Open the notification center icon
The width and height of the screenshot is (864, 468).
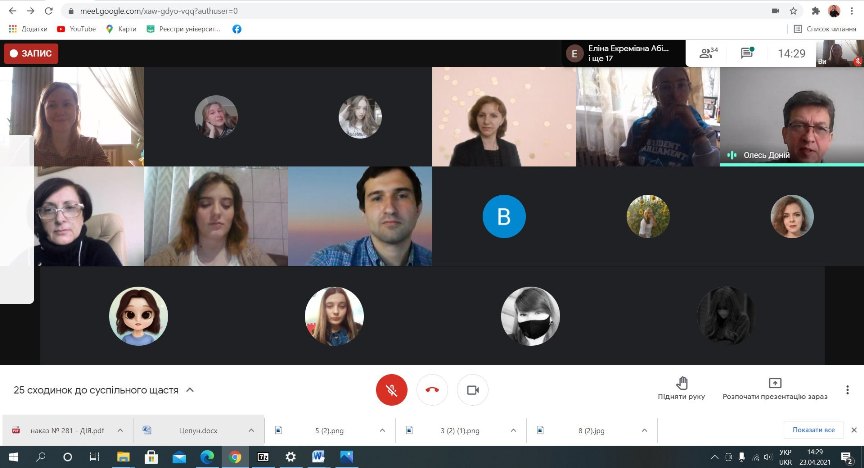tap(847, 457)
